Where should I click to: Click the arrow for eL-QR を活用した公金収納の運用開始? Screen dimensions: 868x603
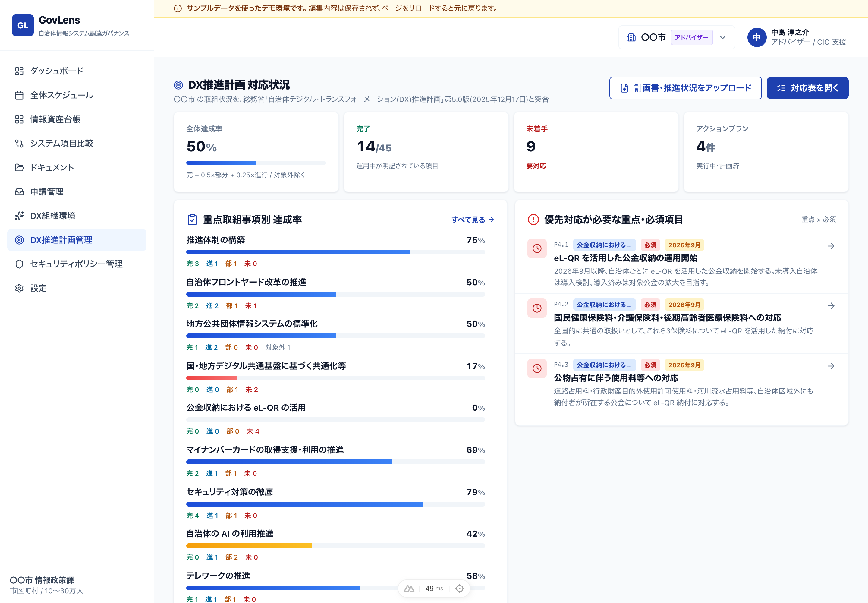tap(831, 246)
